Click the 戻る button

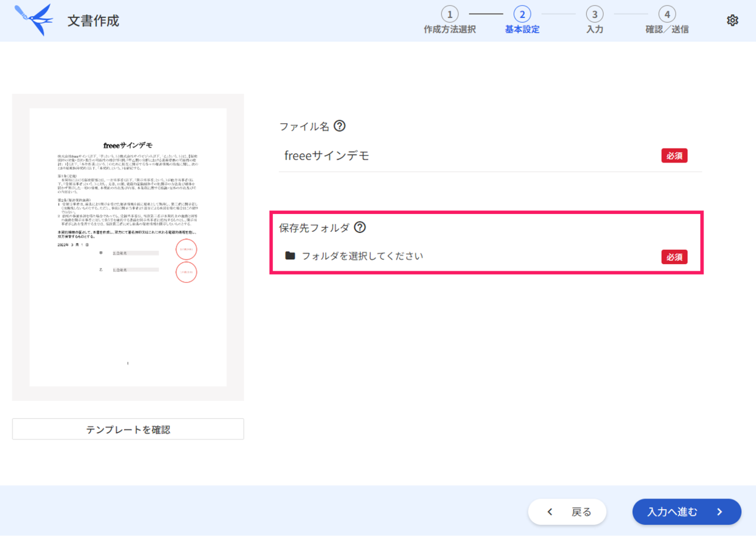(567, 512)
